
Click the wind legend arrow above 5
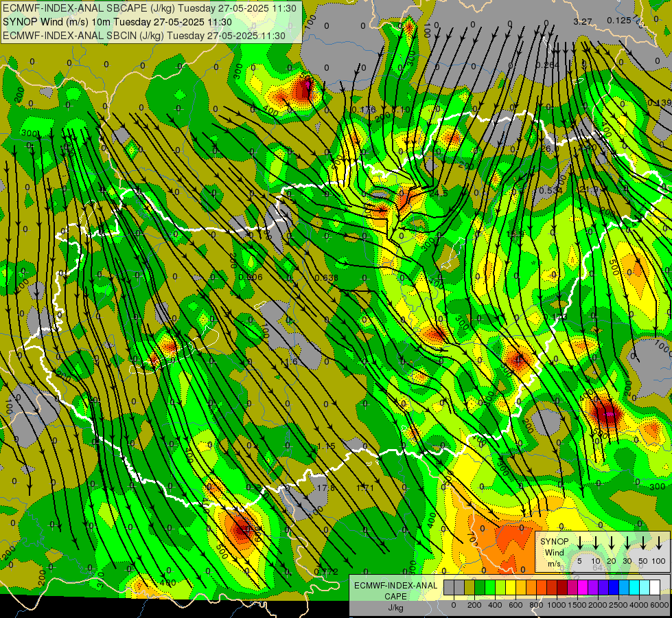click(x=579, y=543)
